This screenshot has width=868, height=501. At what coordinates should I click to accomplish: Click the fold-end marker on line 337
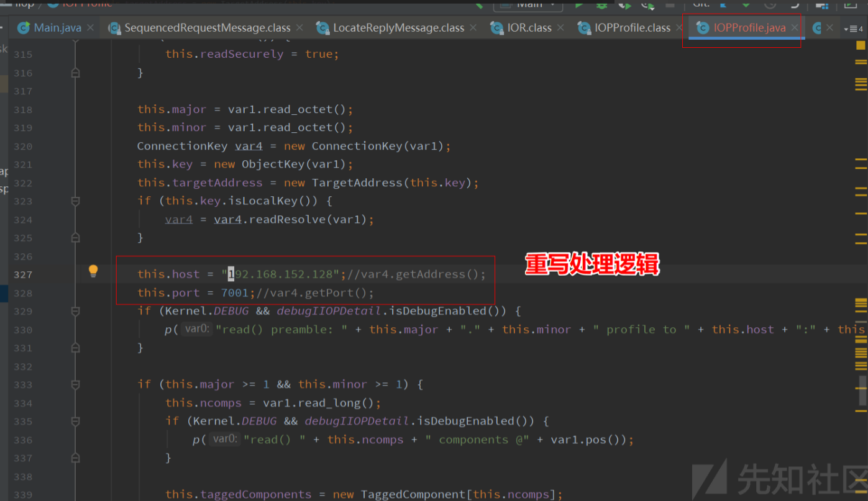[x=75, y=458]
